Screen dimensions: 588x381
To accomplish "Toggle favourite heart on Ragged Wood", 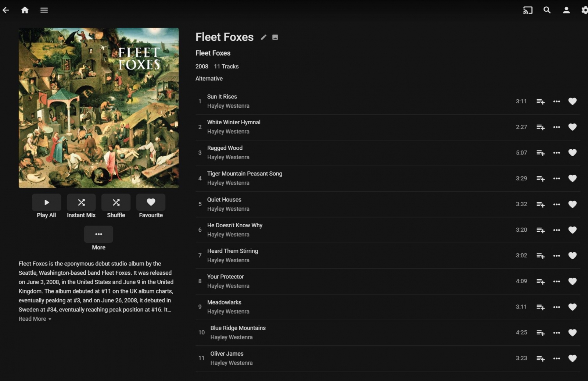I will [572, 153].
